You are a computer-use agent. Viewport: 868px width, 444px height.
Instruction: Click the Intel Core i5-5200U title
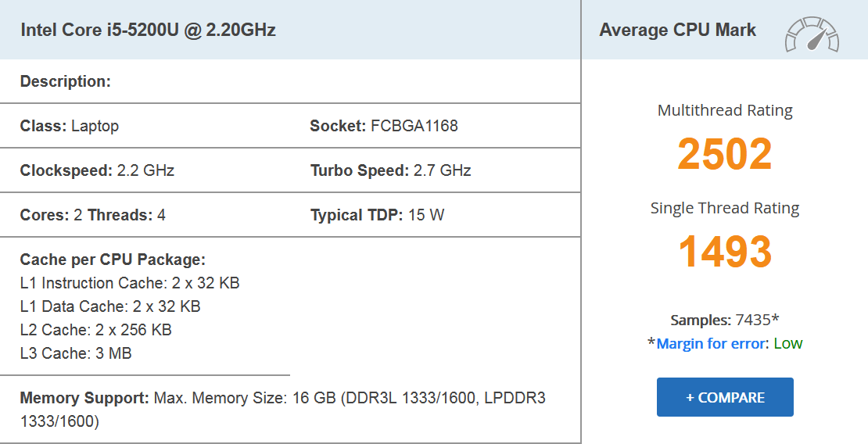tap(148, 30)
